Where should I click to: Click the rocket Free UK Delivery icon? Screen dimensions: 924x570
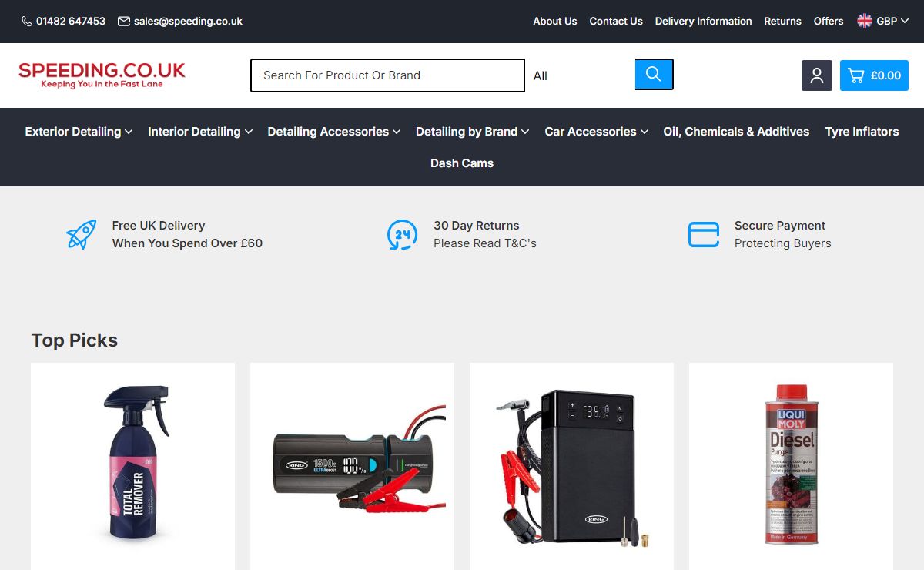(82, 234)
